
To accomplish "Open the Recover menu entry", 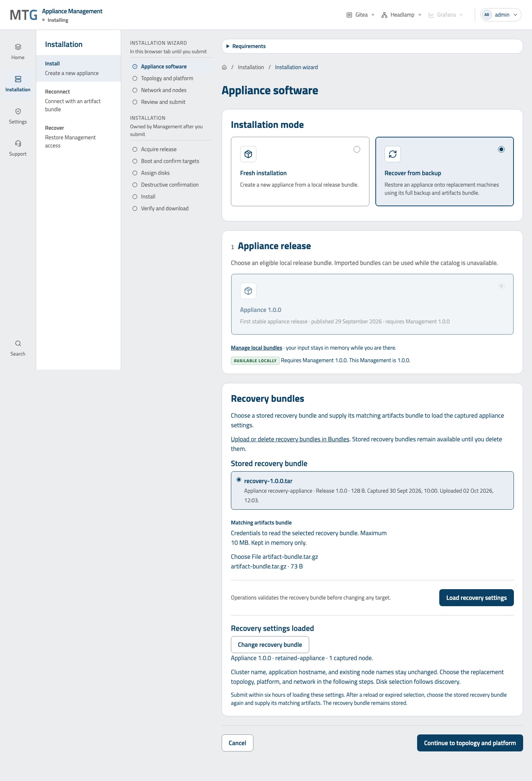I will 78,137.
